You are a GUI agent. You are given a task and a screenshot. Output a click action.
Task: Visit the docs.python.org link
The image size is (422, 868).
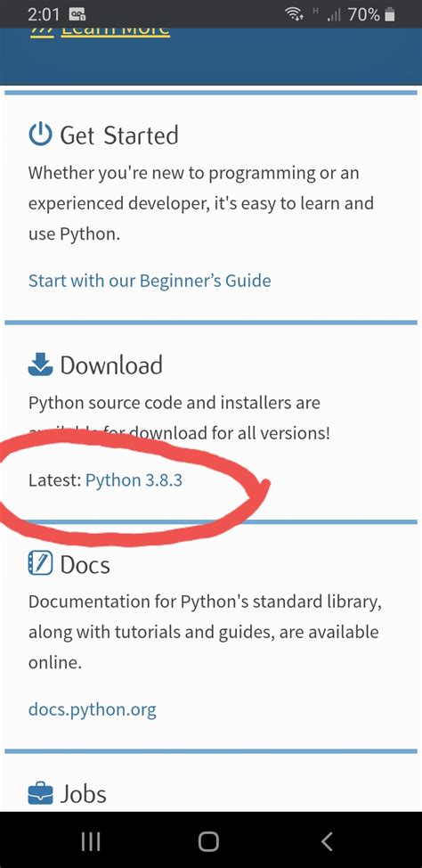pos(92,709)
